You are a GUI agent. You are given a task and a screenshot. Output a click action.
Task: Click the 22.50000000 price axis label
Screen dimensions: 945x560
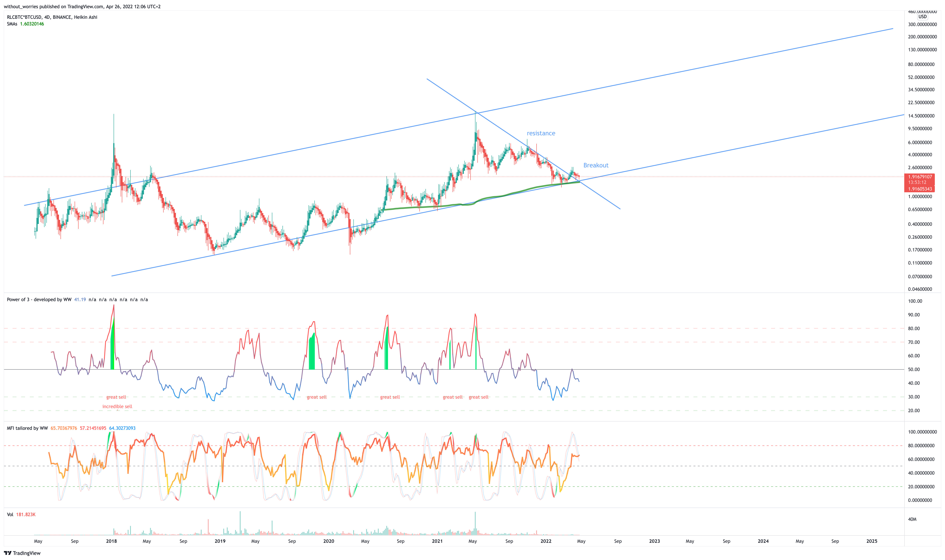pyautogui.click(x=921, y=103)
